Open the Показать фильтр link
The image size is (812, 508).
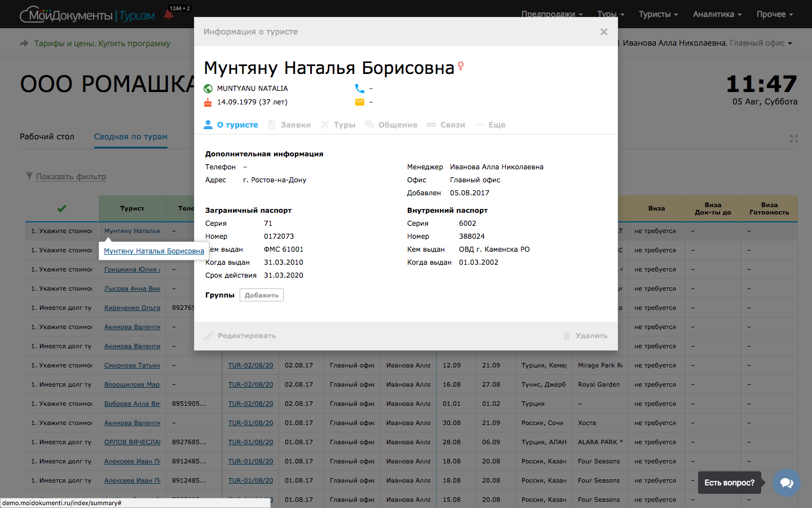pos(70,177)
